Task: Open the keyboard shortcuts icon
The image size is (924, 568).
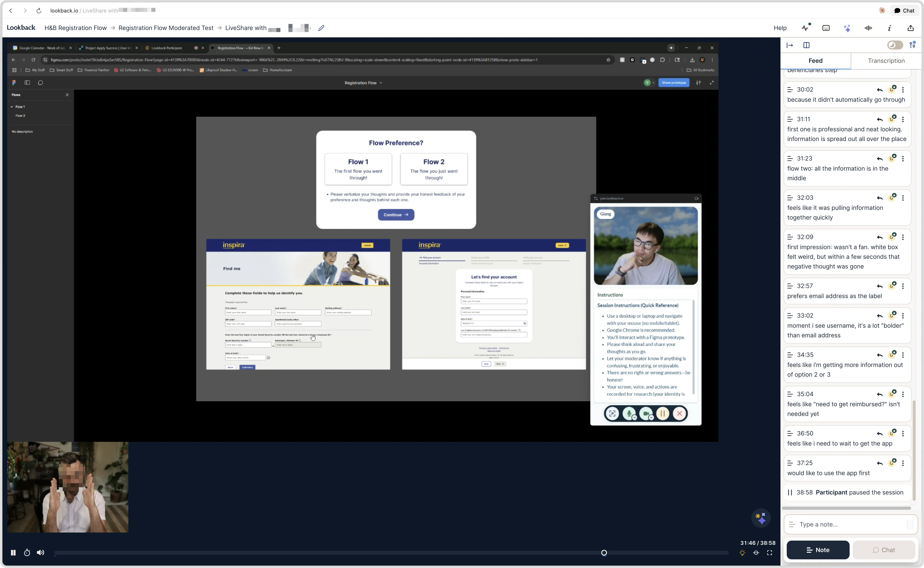Action: pyautogui.click(x=826, y=28)
